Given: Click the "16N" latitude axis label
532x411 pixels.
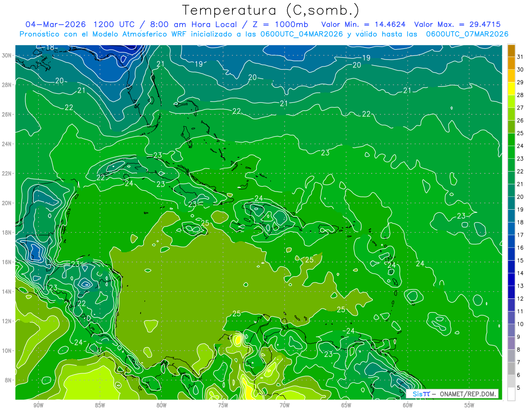Looking at the screenshot, I should [x=7, y=262].
